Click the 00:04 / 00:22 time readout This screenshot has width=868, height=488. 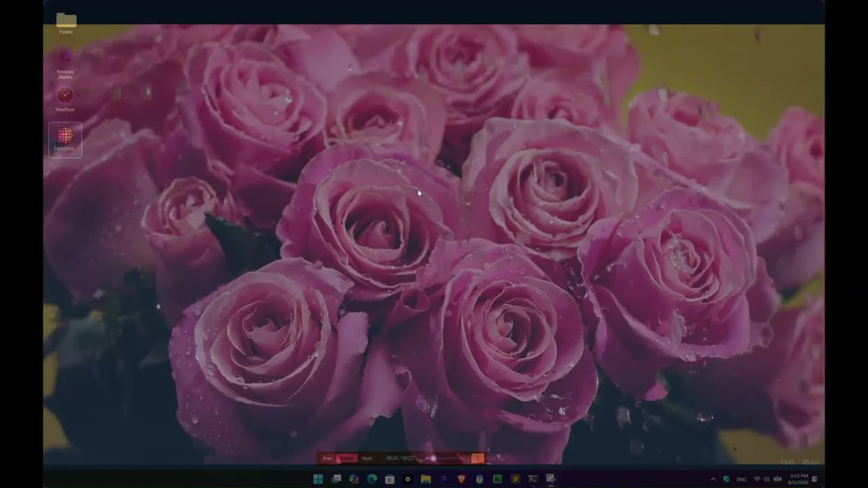pos(399,458)
